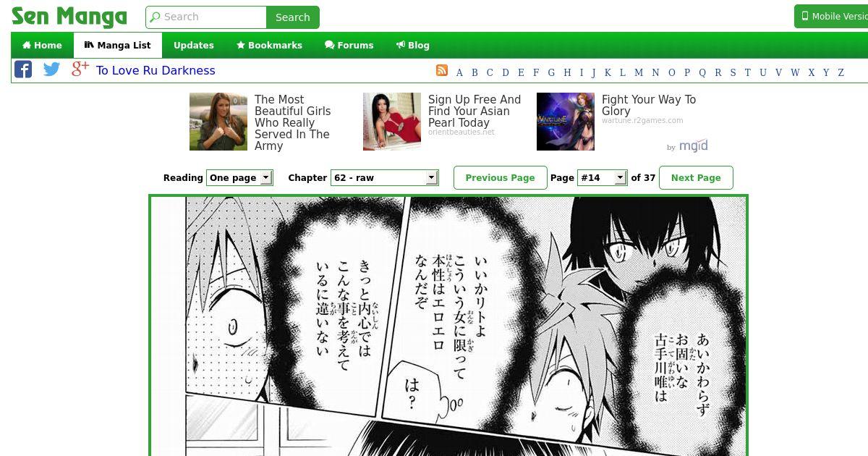Open Wartune game ad thumbnail
868x456 pixels.
tap(566, 122)
